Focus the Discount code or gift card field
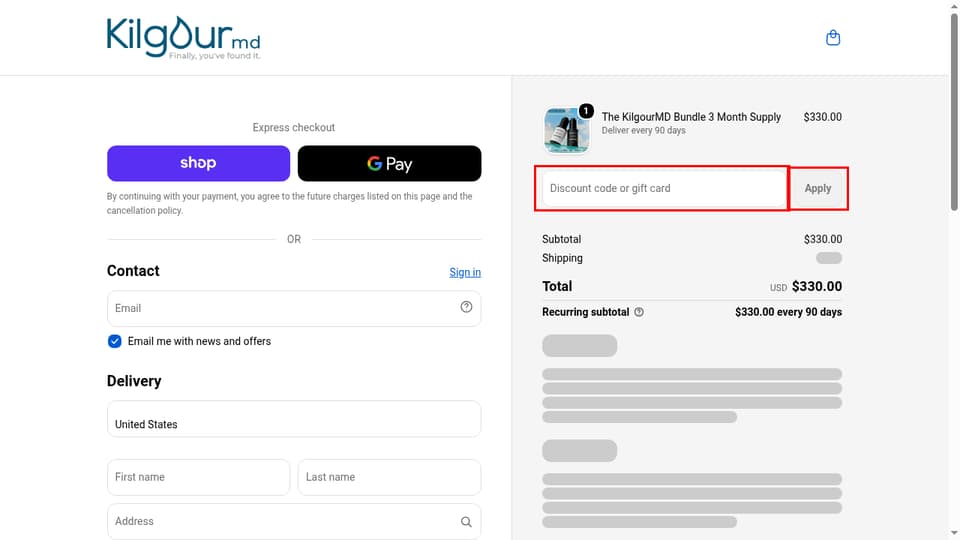Viewport: 960px width, 540px height. 664,189
